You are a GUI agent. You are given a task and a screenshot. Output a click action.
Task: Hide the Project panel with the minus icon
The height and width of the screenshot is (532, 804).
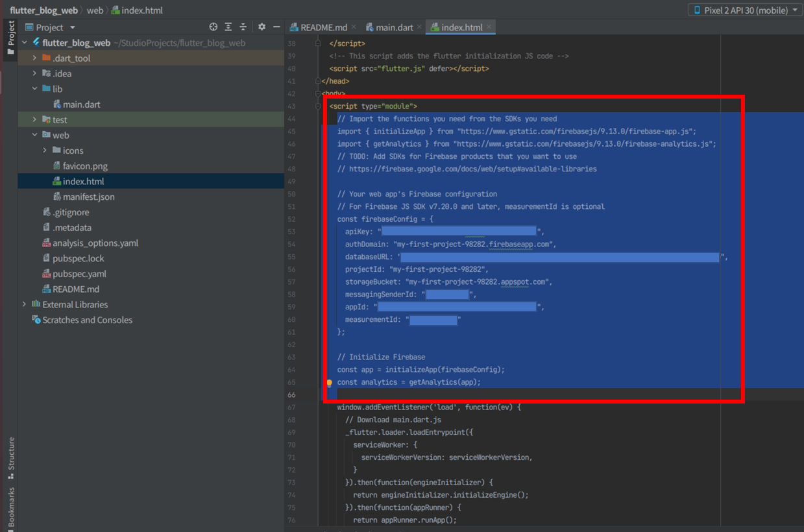[x=276, y=27]
